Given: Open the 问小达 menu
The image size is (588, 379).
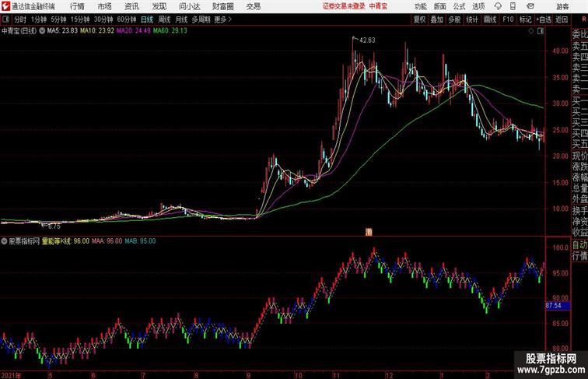Looking at the screenshot, I should coord(189,6).
